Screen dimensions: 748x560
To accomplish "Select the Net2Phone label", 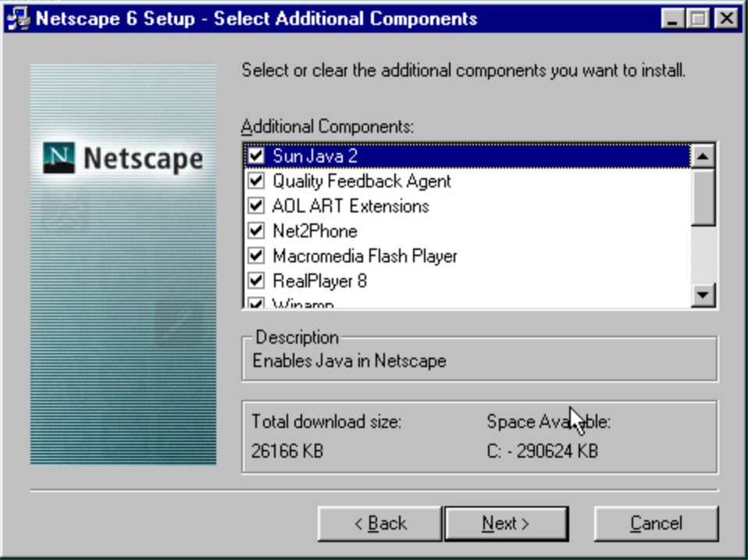I will coord(315,231).
